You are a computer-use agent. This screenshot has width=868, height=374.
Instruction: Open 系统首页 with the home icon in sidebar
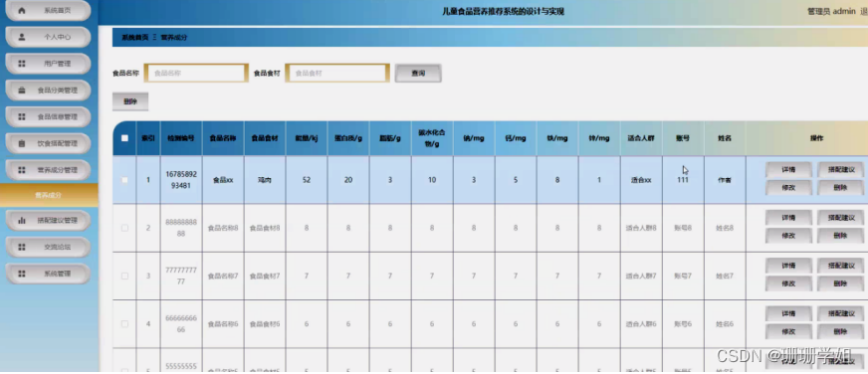[48, 11]
